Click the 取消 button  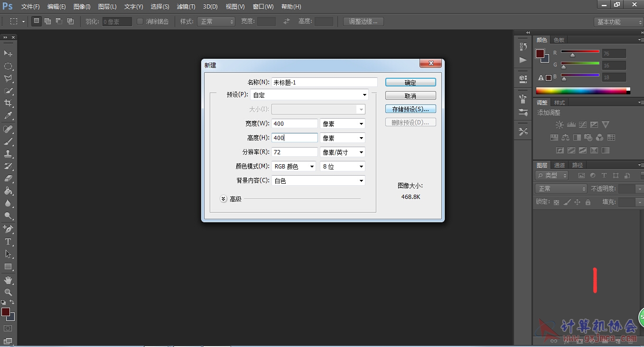click(411, 95)
